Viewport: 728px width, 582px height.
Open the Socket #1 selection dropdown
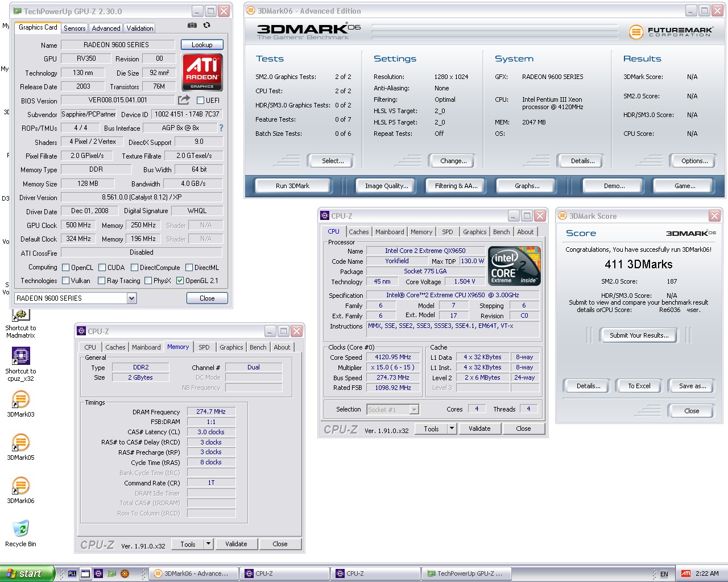point(414,409)
